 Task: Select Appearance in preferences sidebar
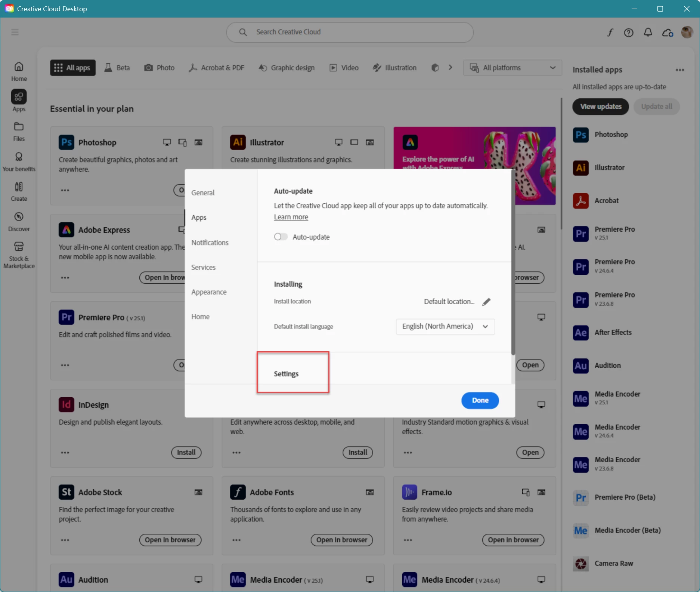point(209,292)
